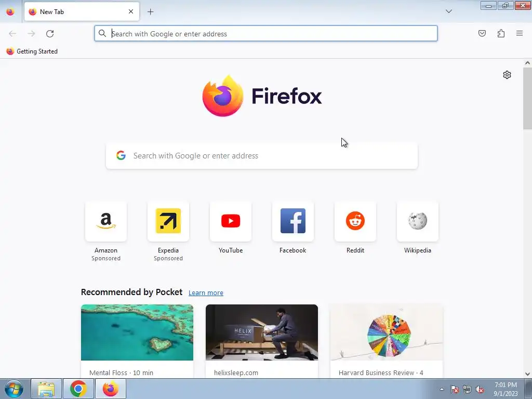Open Action Center flag icon

point(455,389)
